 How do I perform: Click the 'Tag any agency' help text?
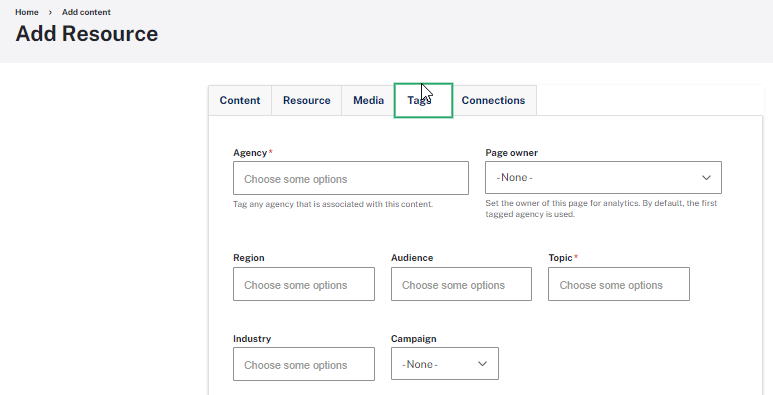point(333,204)
